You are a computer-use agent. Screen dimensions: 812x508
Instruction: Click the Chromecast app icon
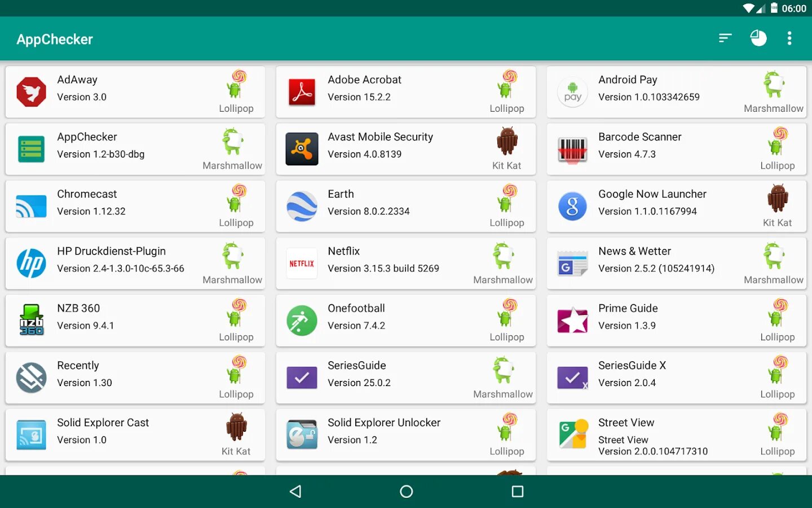click(x=32, y=207)
